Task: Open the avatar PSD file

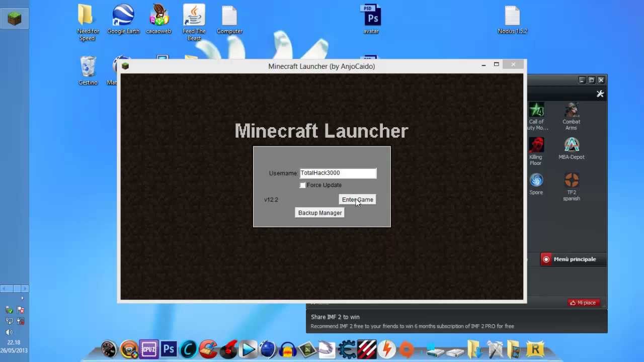Action: pos(371,20)
